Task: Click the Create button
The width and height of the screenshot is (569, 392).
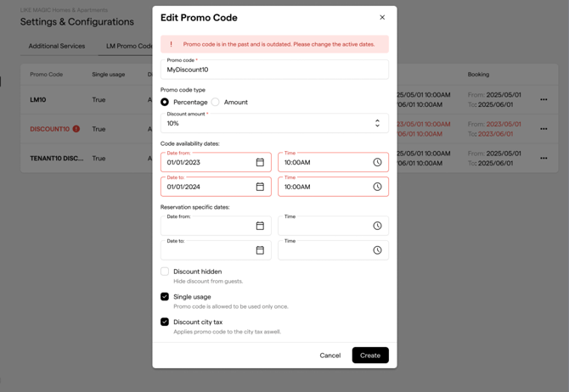Action: [370, 356]
